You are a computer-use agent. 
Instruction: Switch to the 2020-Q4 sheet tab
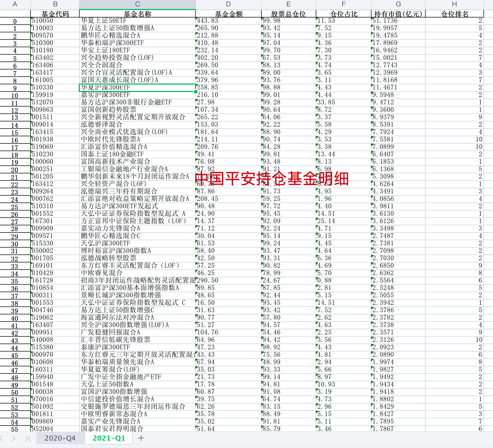60,438
